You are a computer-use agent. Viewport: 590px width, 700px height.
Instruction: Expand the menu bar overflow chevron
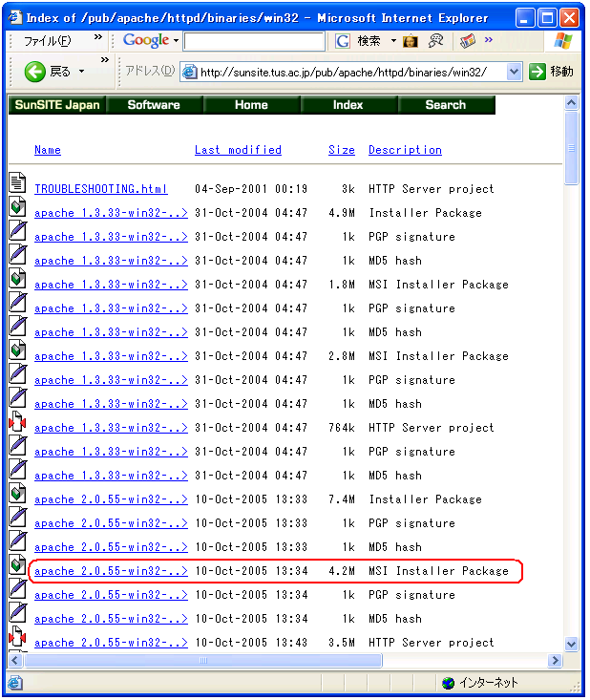pos(98,39)
